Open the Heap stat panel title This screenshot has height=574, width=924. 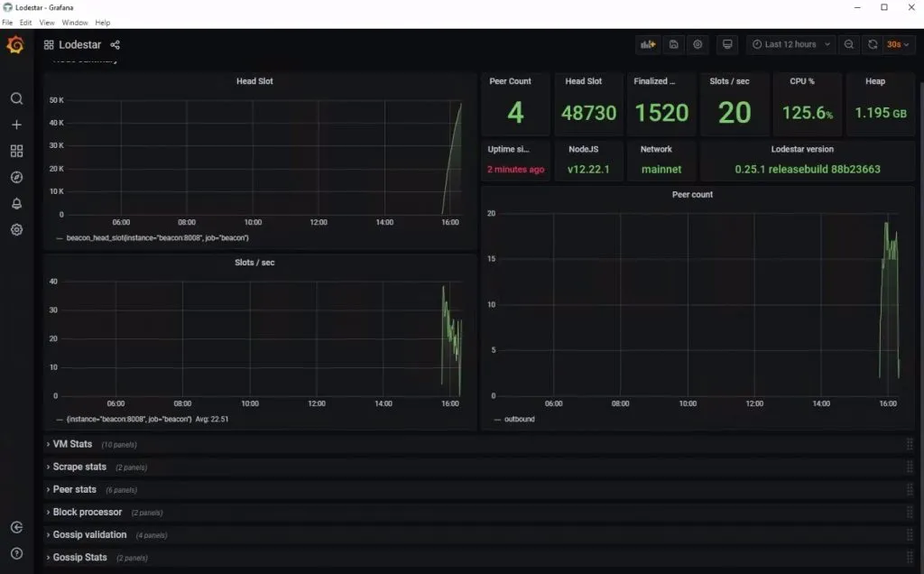tap(875, 81)
